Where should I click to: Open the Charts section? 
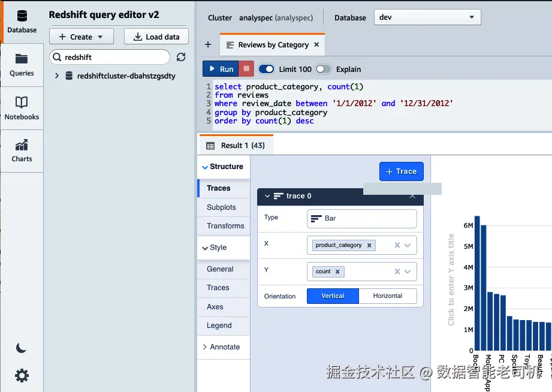pos(22,150)
